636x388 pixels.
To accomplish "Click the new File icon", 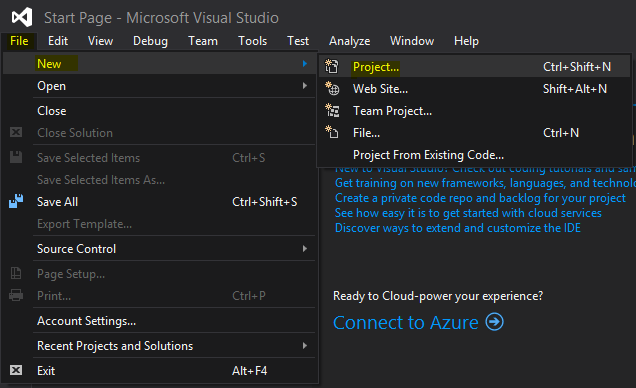I will (332, 132).
